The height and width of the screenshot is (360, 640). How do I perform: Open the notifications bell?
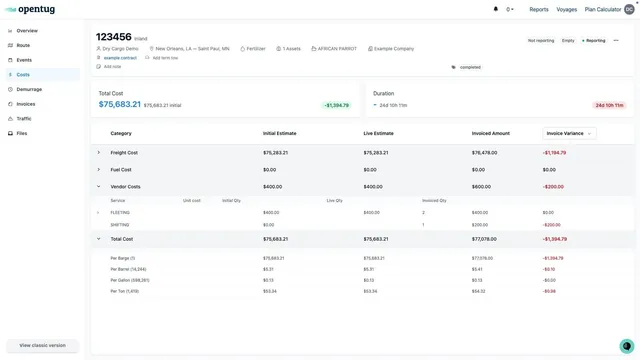pos(496,9)
